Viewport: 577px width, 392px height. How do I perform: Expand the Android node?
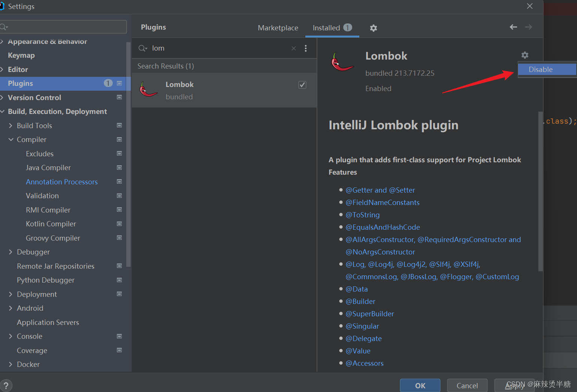10,308
